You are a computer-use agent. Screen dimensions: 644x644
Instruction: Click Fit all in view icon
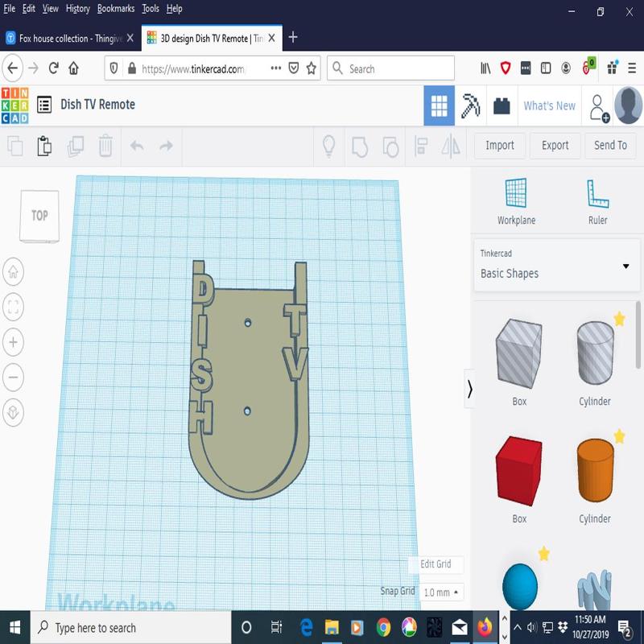tap(14, 307)
